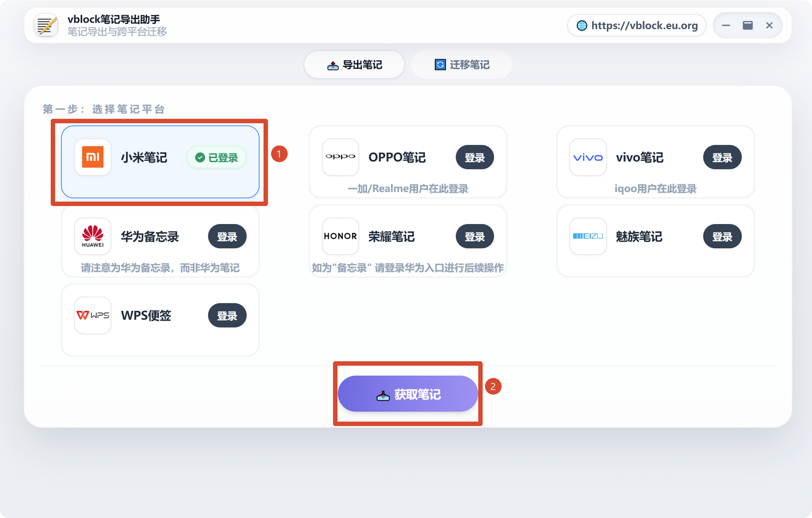The width and height of the screenshot is (812, 518).
Task: Click the WPS logo icon
Action: (x=93, y=315)
